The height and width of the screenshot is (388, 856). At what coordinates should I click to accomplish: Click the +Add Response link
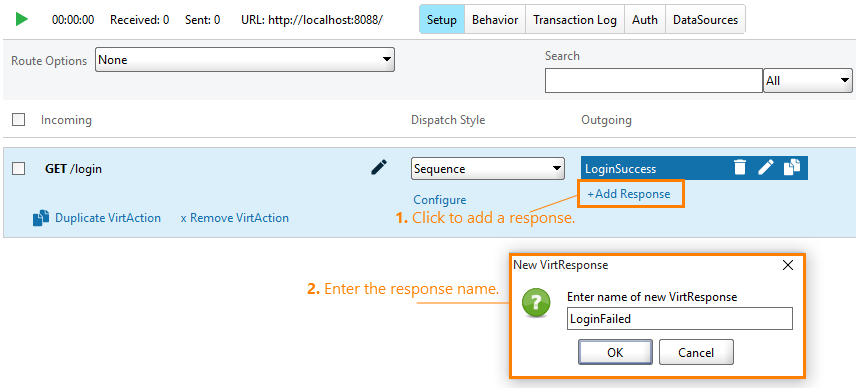coord(628,194)
